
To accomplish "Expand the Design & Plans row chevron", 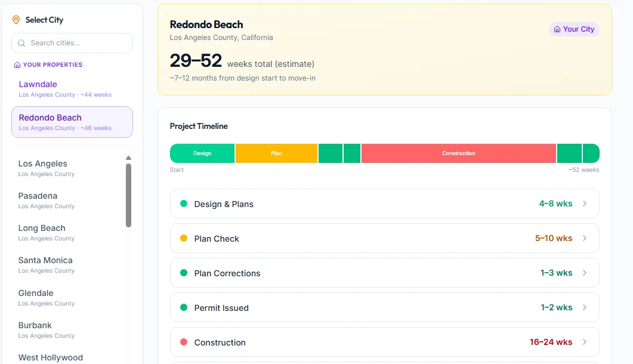I will coord(585,203).
